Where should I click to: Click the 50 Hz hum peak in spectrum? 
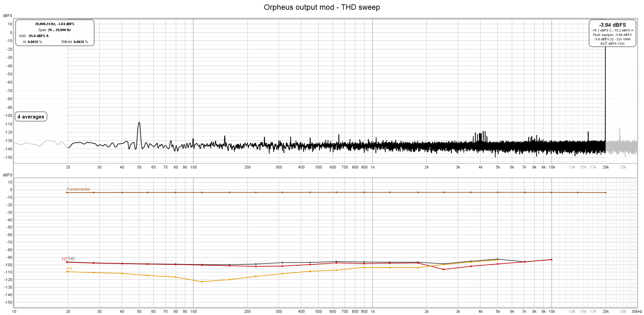point(139,123)
